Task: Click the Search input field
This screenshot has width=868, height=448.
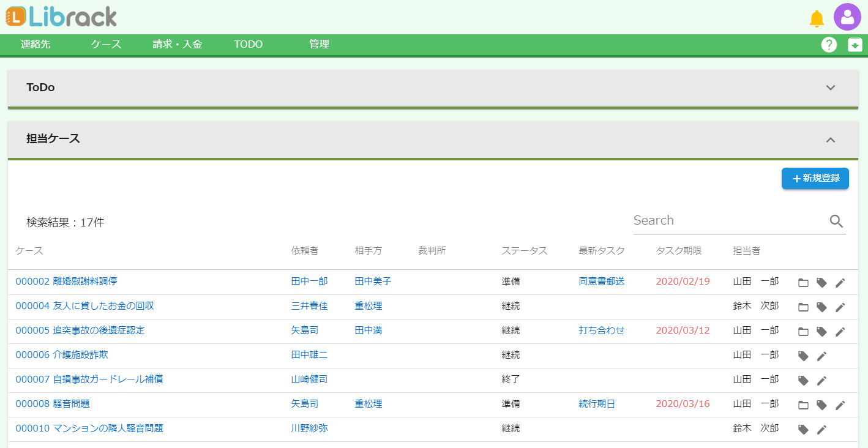Action: click(727, 221)
